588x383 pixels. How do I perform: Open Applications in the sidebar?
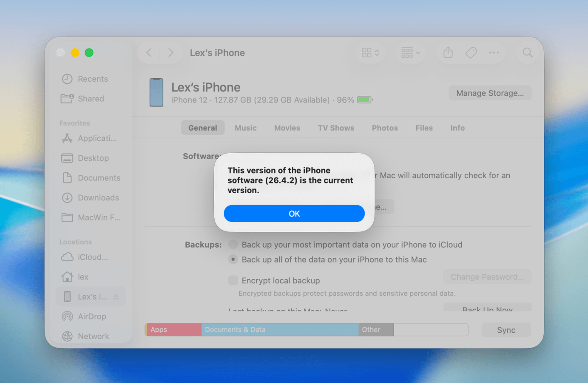tap(89, 138)
